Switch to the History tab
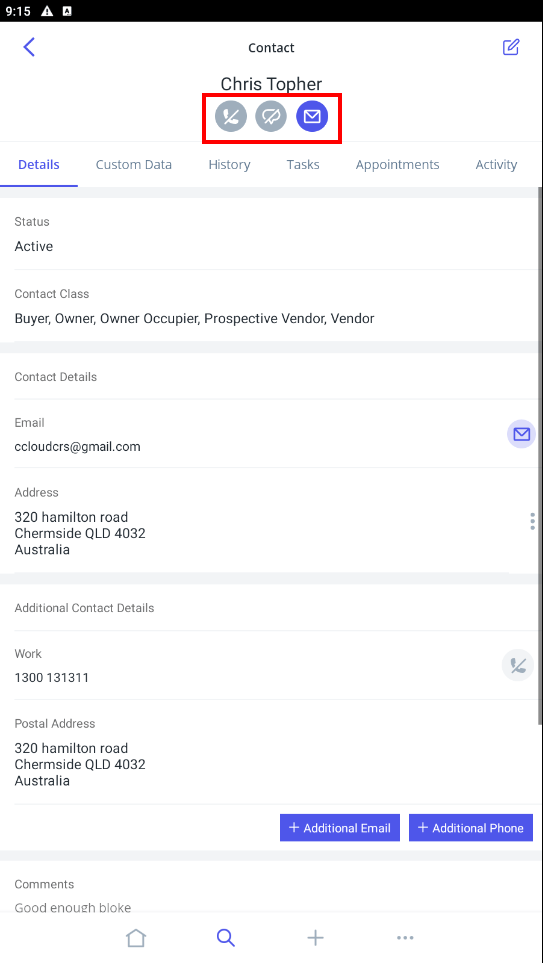The width and height of the screenshot is (543, 963). [229, 165]
